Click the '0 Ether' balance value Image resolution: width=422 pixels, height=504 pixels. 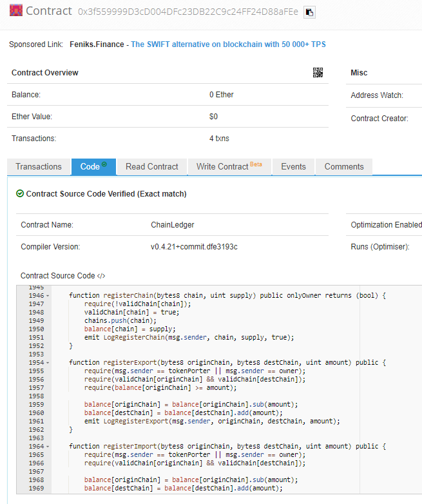[x=222, y=95]
